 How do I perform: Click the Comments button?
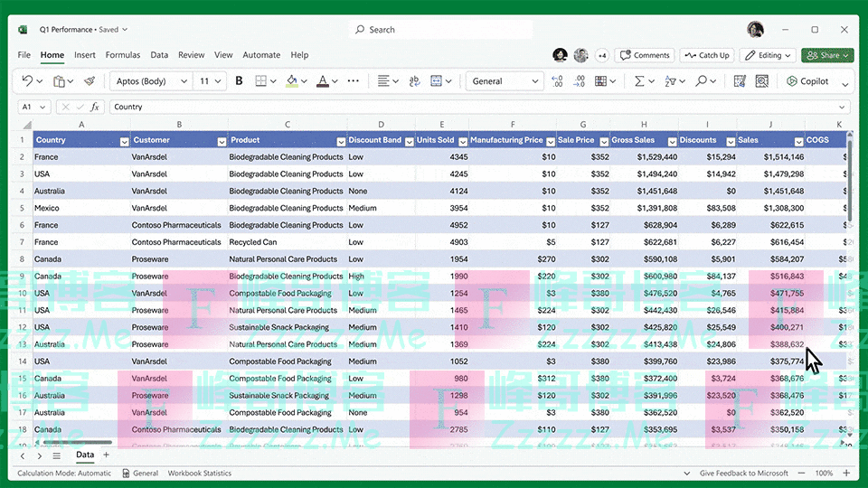click(644, 55)
